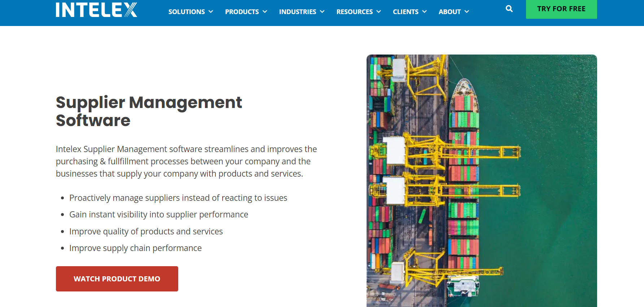
Task: Go to the Intelex logo homepage
Action: (96, 10)
